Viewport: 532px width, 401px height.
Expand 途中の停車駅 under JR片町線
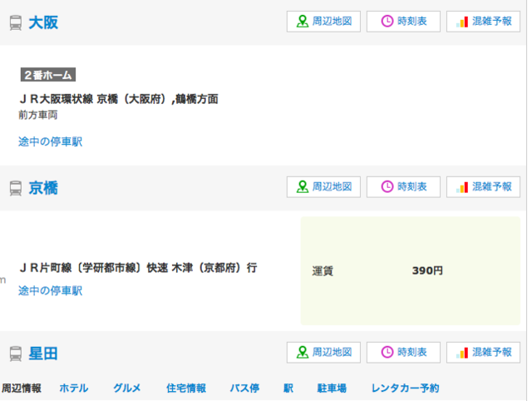pyautogui.click(x=50, y=290)
